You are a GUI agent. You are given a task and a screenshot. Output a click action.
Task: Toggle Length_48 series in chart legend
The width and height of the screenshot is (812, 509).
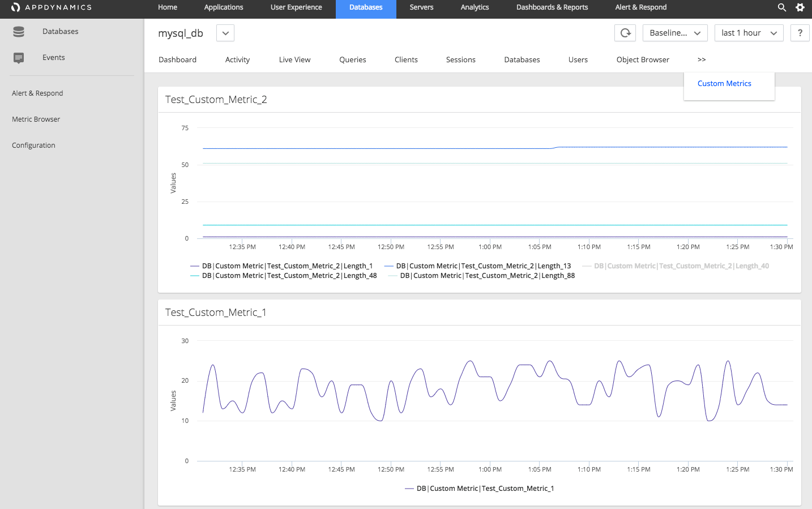[x=284, y=276]
